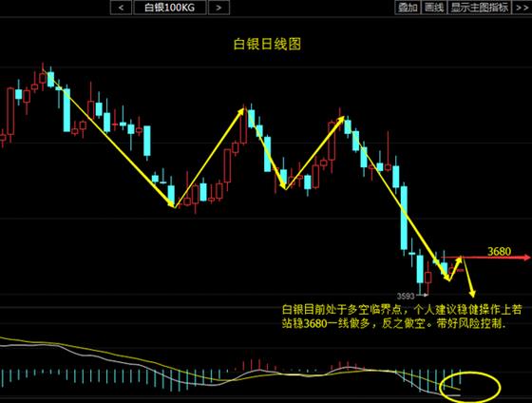Click the next instrument right arrow button
This screenshot has width=532, height=403.
[x=218, y=8]
